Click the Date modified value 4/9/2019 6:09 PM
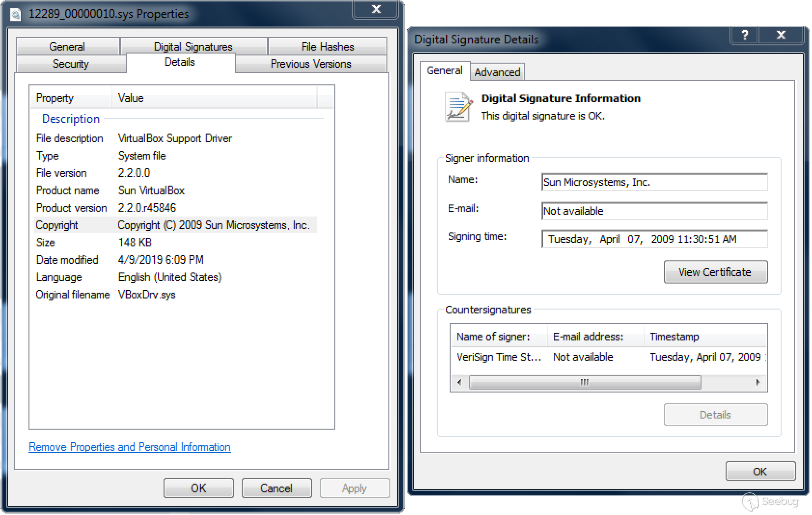Image resolution: width=812 pixels, height=515 pixels. pos(161,260)
